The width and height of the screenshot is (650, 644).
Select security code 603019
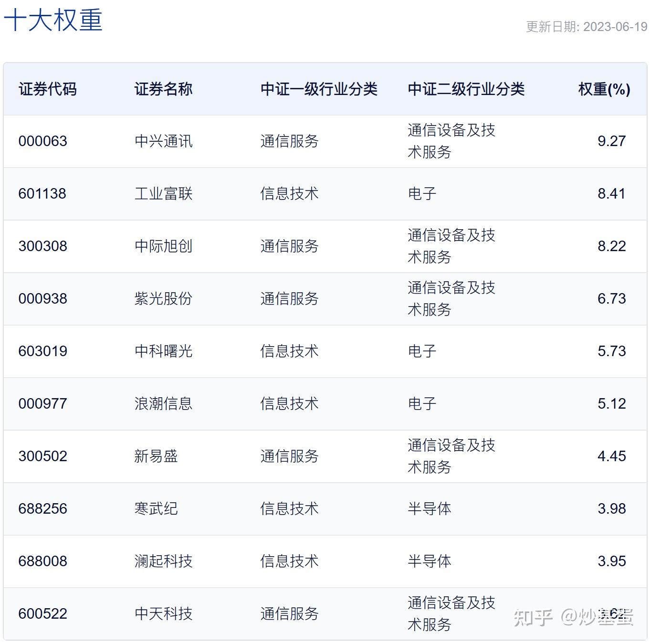[x=43, y=351]
